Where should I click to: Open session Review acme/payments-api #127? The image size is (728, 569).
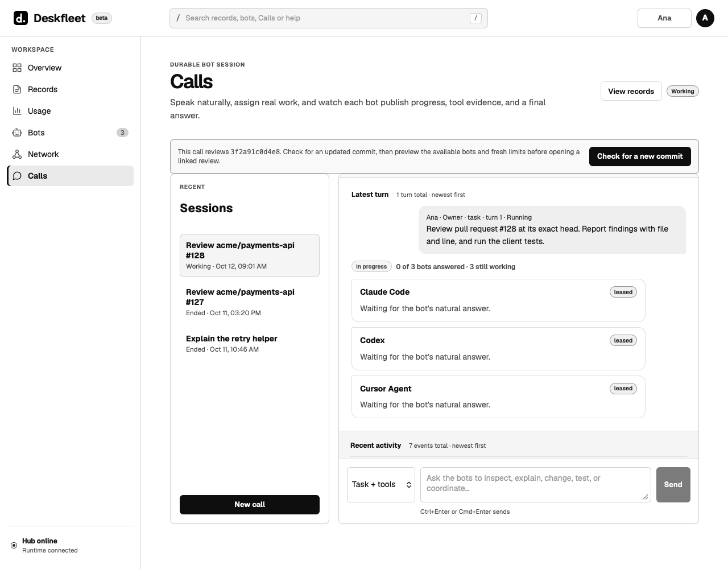pos(250,302)
